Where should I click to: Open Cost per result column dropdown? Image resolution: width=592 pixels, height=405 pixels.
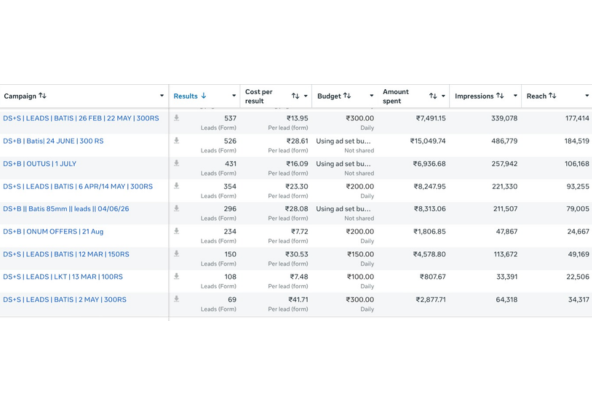coord(305,96)
